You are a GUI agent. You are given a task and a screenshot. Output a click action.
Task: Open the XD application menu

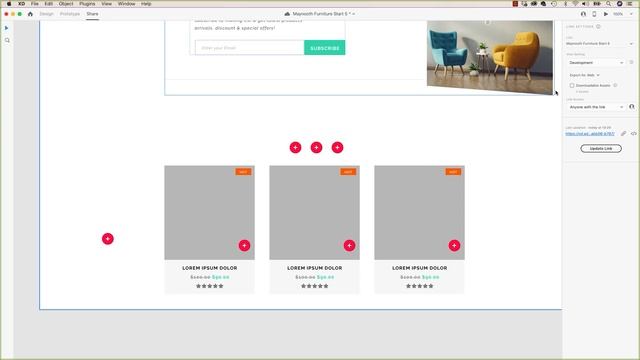click(x=22, y=4)
